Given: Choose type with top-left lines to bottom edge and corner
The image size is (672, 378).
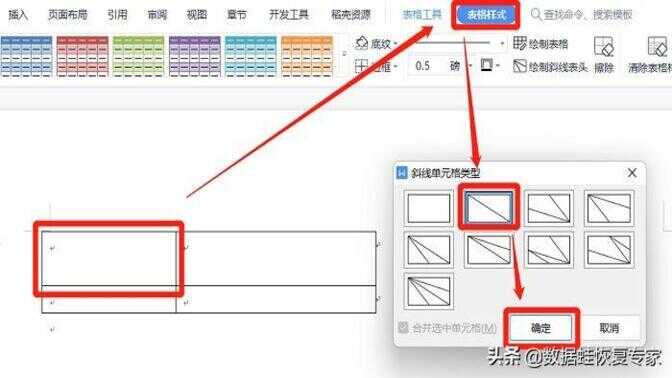Looking at the screenshot, I should click(x=429, y=250).
